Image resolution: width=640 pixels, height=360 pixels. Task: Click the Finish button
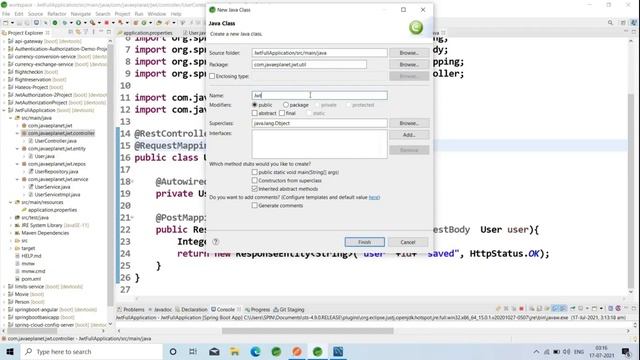pos(364,242)
